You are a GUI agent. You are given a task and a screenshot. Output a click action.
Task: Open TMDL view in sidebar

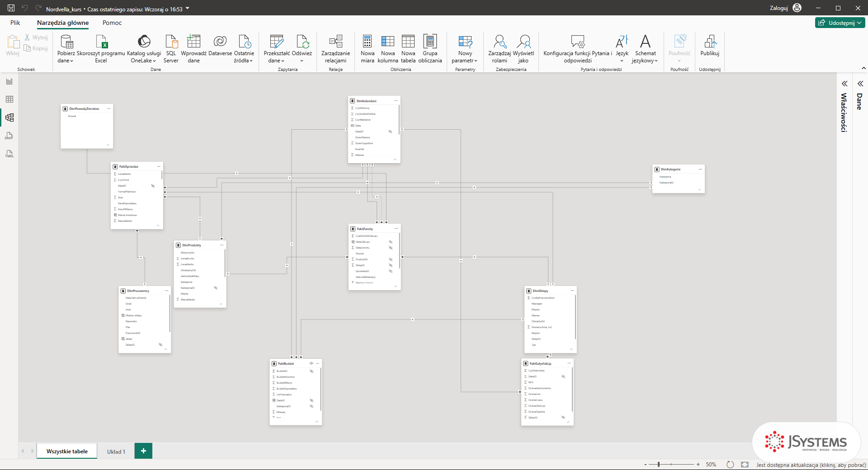9,154
